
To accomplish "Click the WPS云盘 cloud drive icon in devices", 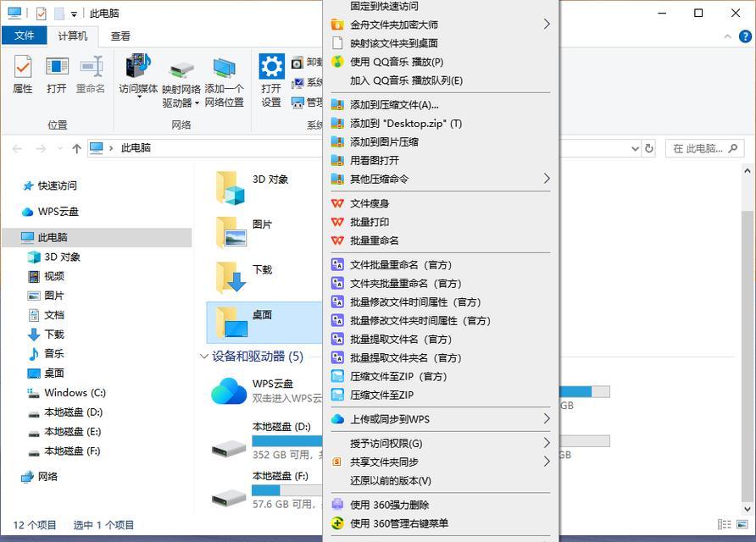I will point(229,391).
